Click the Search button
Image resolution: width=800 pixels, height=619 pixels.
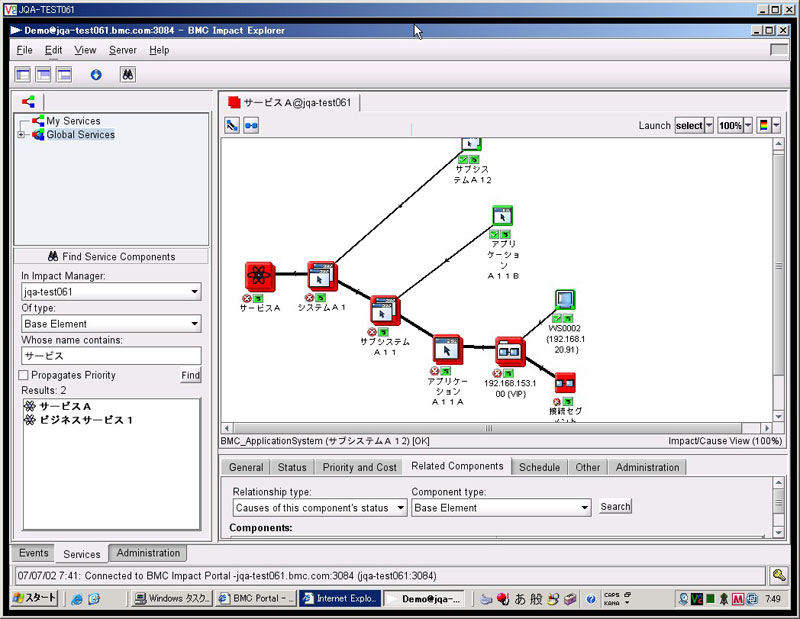[x=615, y=507]
